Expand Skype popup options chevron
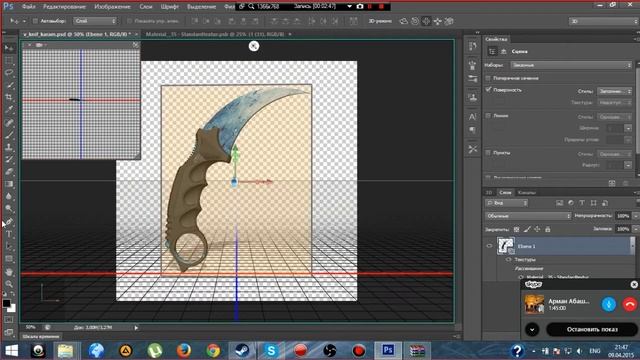The height and width of the screenshot is (360, 640). point(532,329)
